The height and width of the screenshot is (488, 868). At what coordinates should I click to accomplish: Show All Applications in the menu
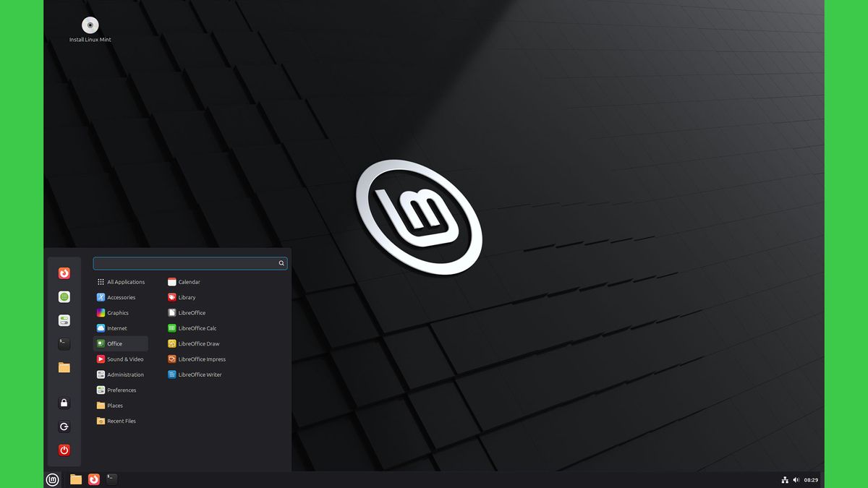click(125, 281)
